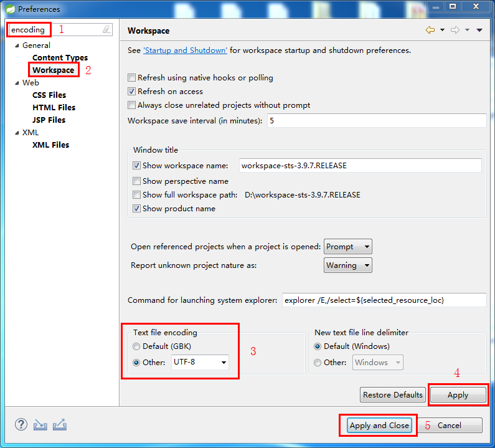Enable Show full workspace path
The width and height of the screenshot is (495, 448).
tap(136, 194)
